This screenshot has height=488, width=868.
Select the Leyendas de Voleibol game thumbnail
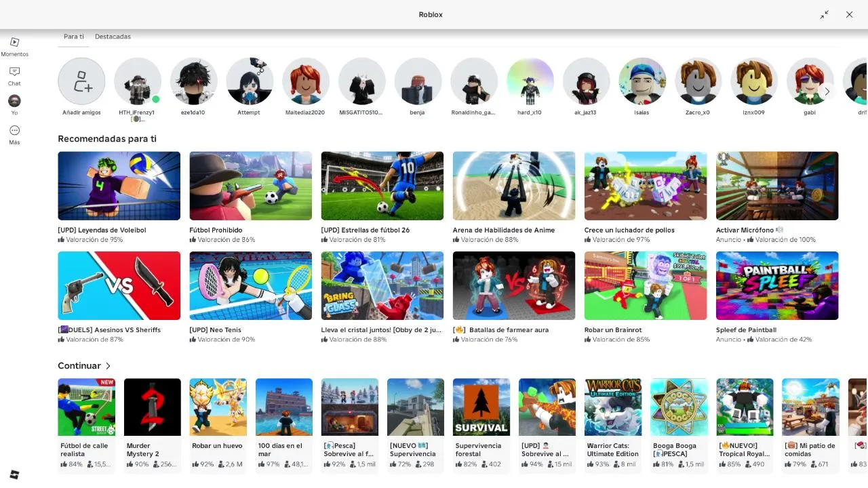(119, 186)
